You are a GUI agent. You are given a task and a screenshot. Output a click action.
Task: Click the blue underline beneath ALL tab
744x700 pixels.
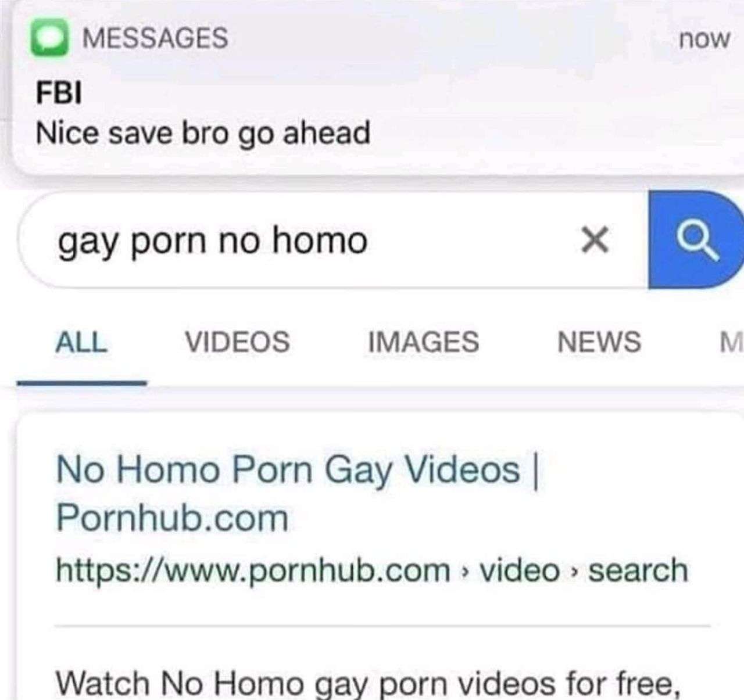click(82, 383)
